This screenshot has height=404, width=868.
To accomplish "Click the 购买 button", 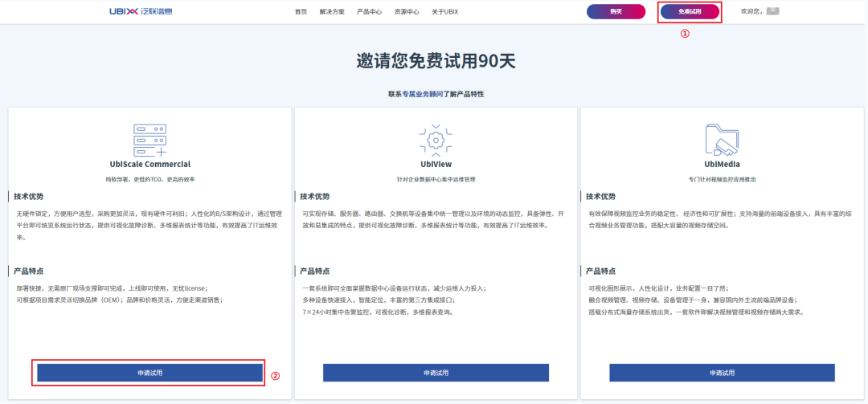I will click(616, 11).
